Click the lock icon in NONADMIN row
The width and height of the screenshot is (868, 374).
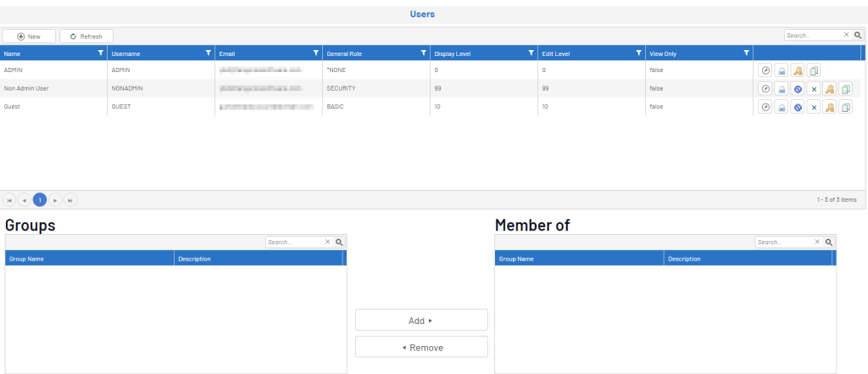coord(781,89)
